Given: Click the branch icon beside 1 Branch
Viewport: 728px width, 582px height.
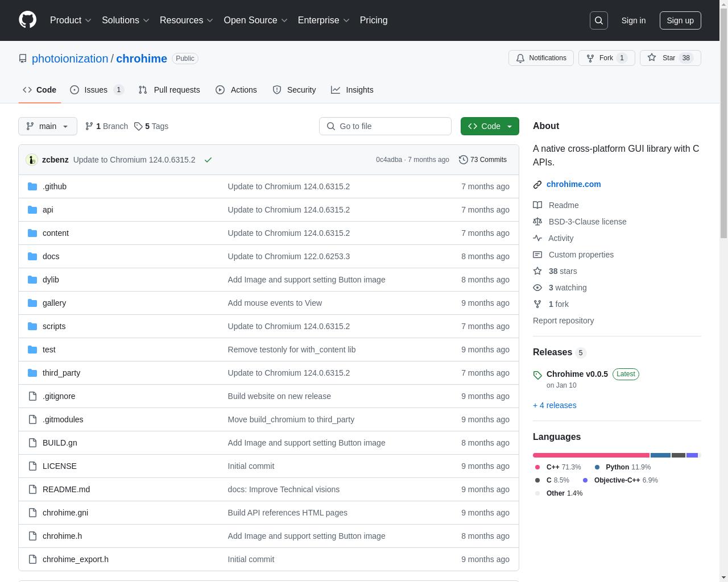Looking at the screenshot, I should click(x=89, y=126).
